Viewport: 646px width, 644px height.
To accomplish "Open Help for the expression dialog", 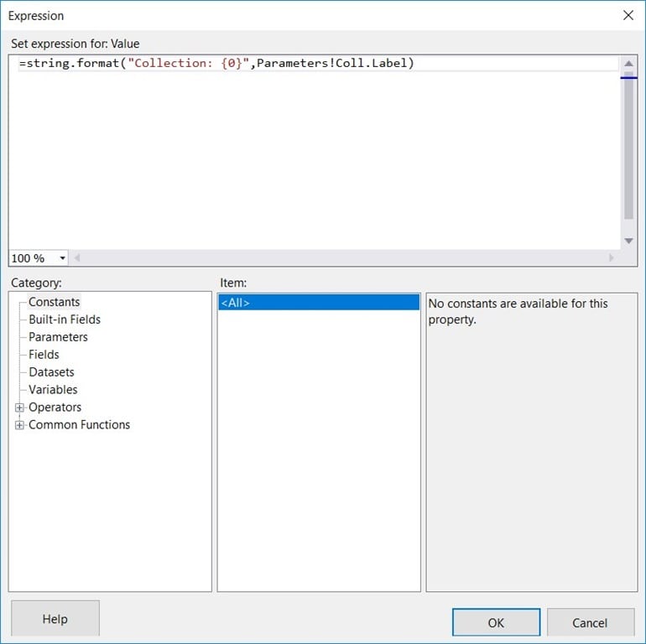I will (x=55, y=619).
